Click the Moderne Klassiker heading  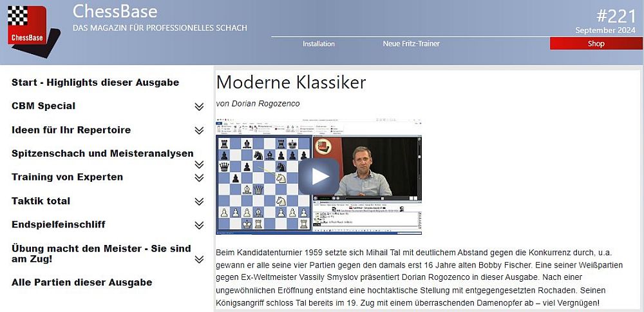(291, 83)
